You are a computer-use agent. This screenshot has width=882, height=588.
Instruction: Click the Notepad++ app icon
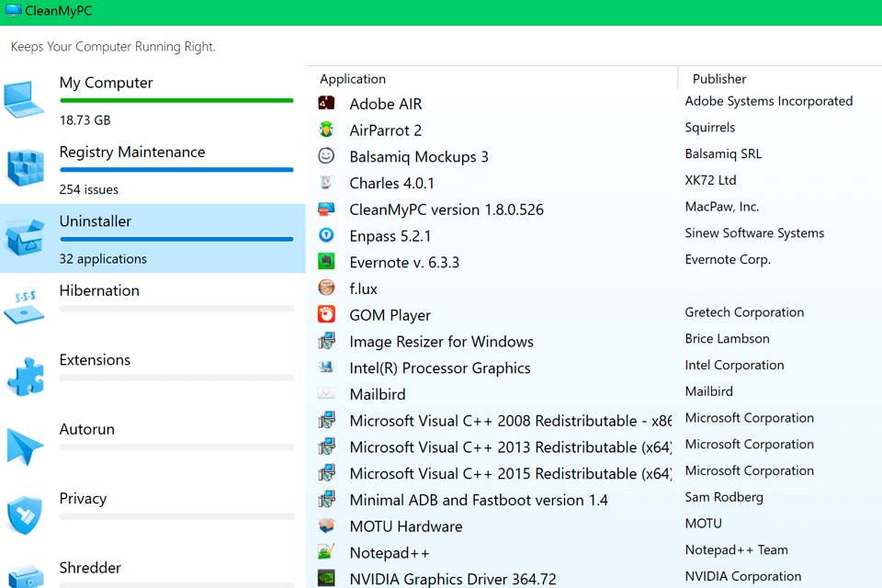(326, 552)
